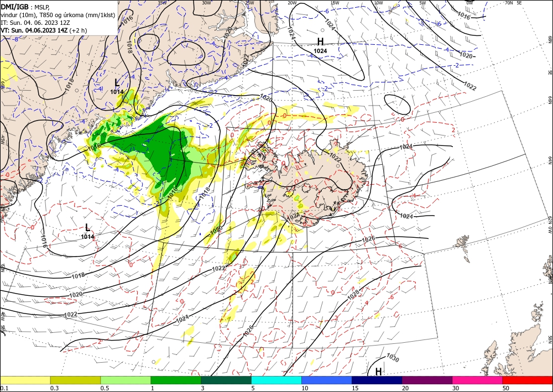Viewport: 553px width, 392px height.
Task: Click the 1030 isobar label near bottom H
Action: (x=393, y=358)
